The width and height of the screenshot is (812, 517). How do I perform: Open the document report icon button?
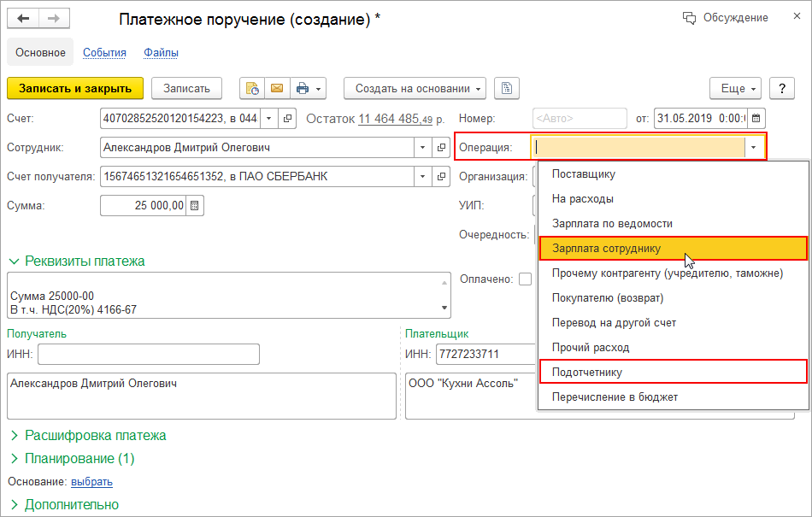[507, 88]
